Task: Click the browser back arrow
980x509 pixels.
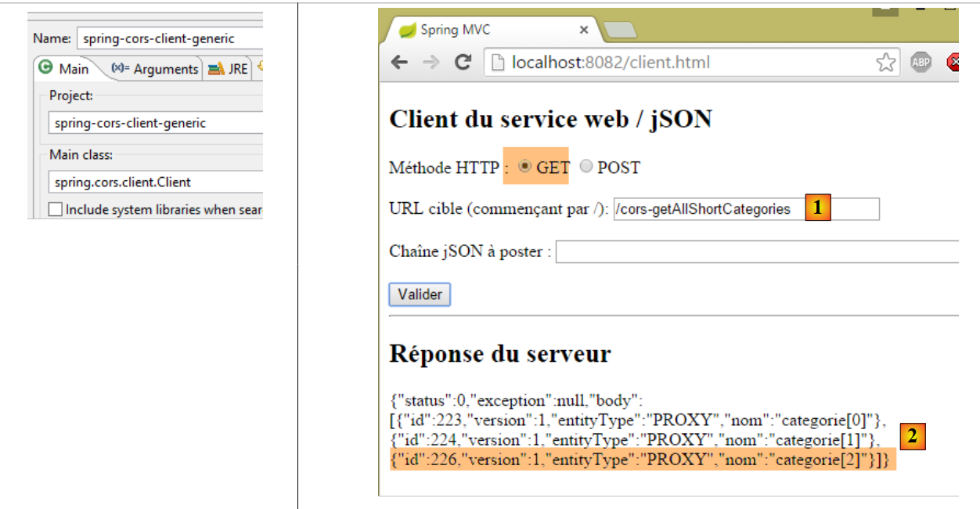Action: [x=400, y=63]
